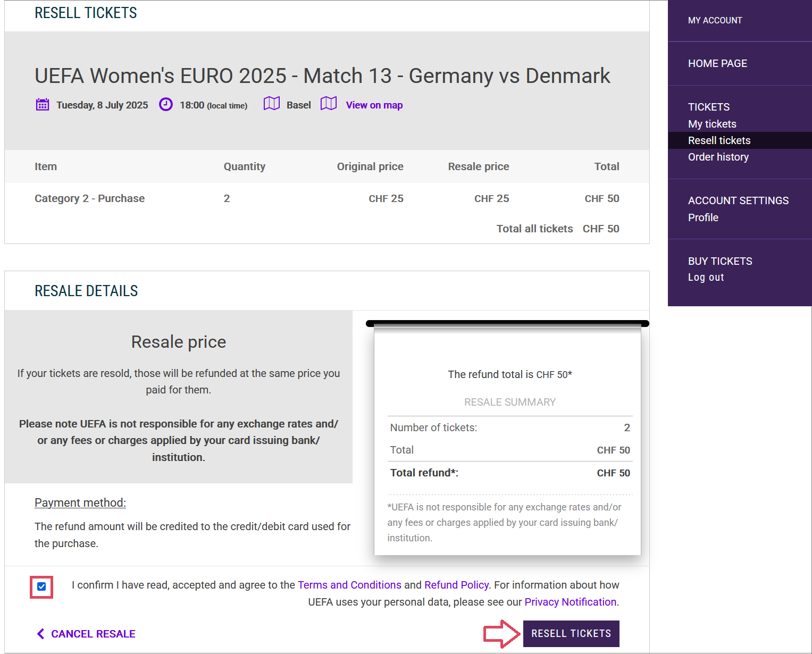The image size is (812, 654).
Task: Click the Basel venue text
Action: [299, 105]
